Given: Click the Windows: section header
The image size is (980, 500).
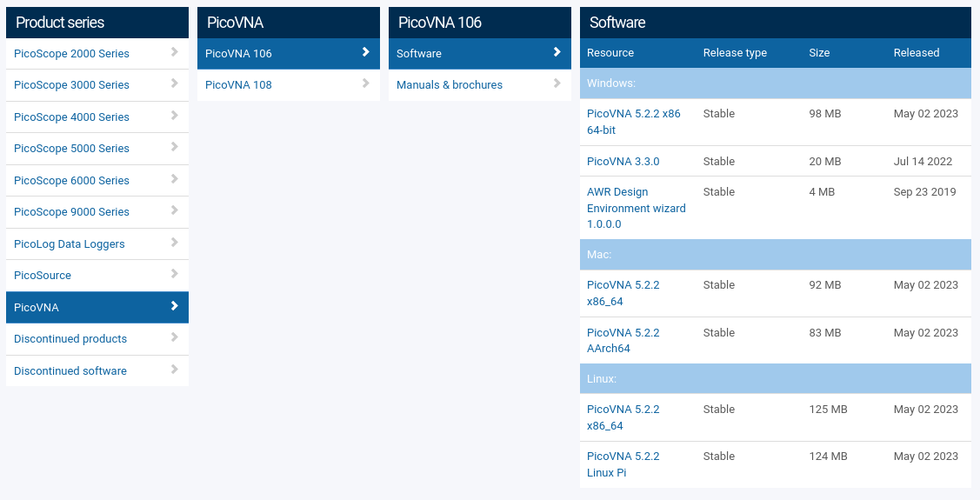Looking at the screenshot, I should tap(776, 83).
